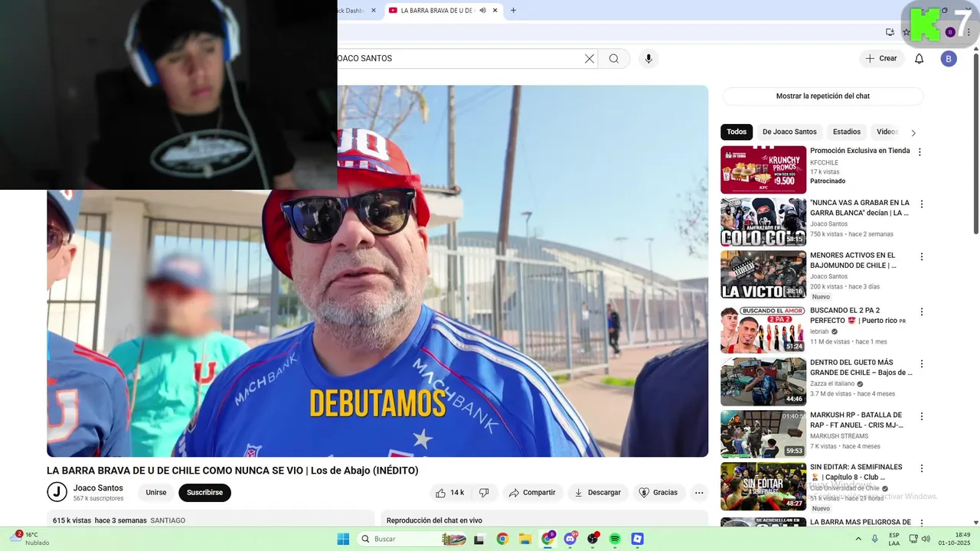Open COLO COLO video thumbnail
The image size is (980, 551).
[763, 222]
